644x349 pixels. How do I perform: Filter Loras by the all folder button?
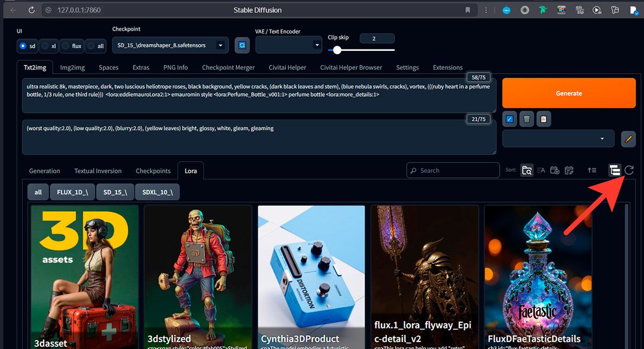coord(38,192)
